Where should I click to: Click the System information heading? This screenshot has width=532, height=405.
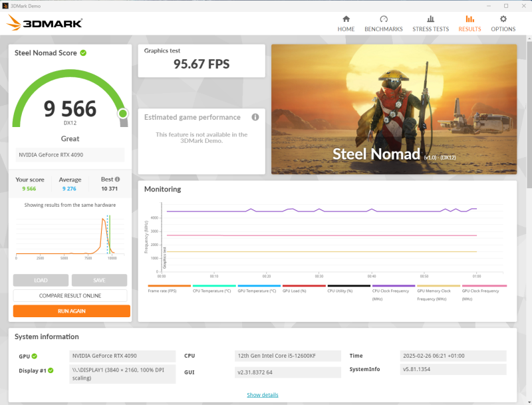[x=47, y=337]
